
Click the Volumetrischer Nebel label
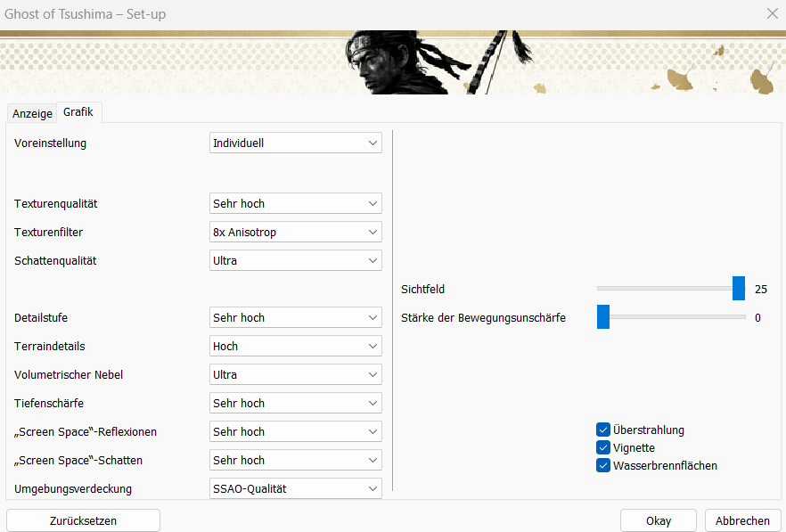[x=69, y=375]
